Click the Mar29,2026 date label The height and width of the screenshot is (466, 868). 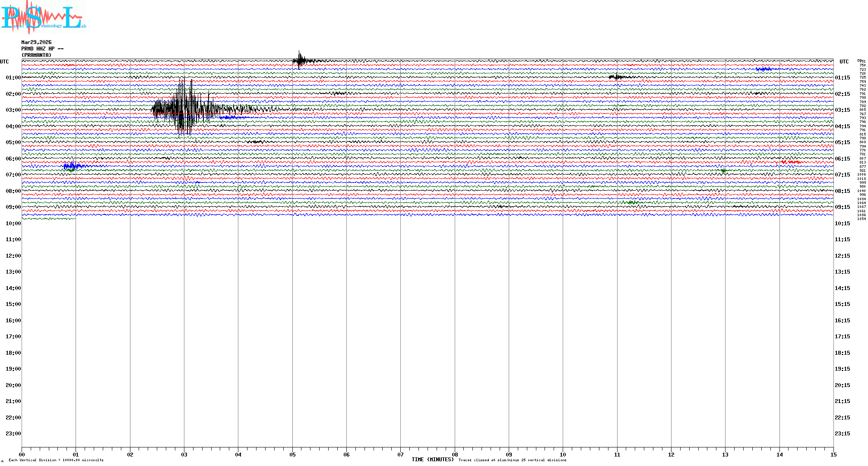coord(36,42)
